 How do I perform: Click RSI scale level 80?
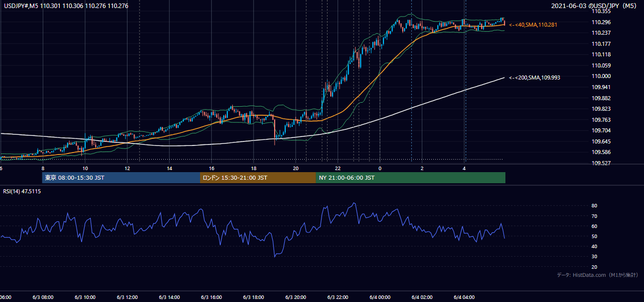coord(594,206)
